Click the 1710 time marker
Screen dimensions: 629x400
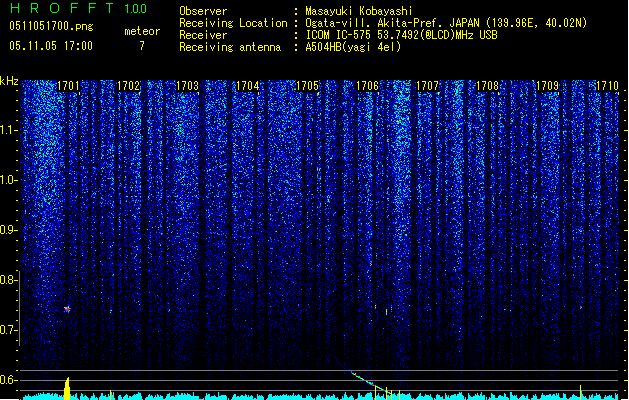[x=607, y=86]
